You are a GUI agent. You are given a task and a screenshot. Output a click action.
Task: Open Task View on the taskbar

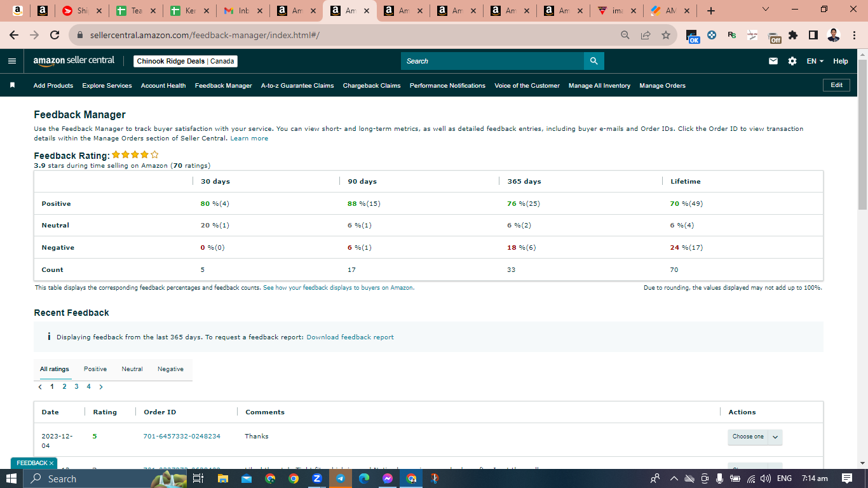click(x=198, y=478)
